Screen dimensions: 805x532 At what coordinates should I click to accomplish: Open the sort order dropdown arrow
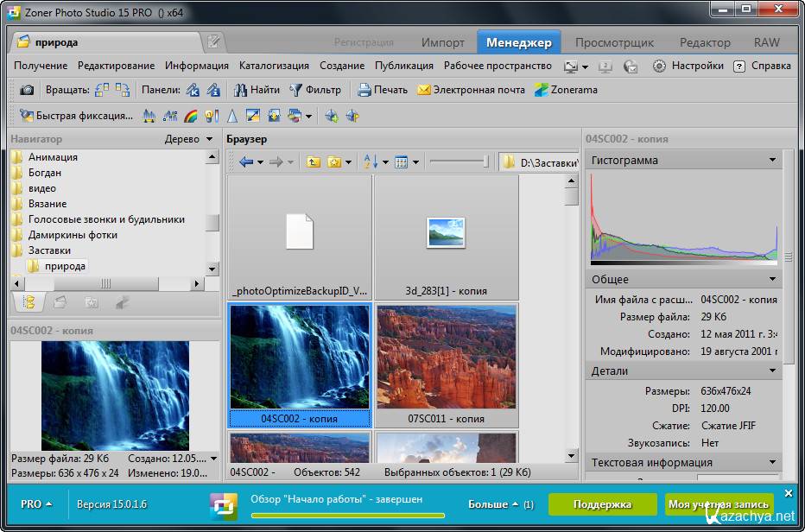click(x=385, y=161)
